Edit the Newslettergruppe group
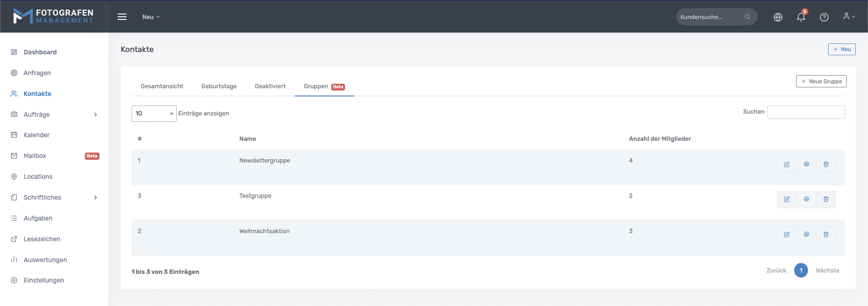Screen dimensions: 868x306 (787, 164)
